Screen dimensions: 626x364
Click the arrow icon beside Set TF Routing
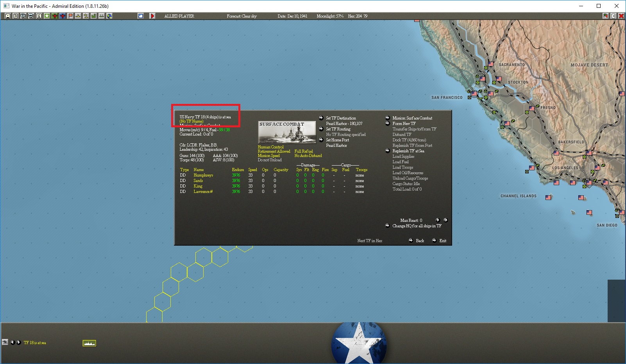[321, 129]
